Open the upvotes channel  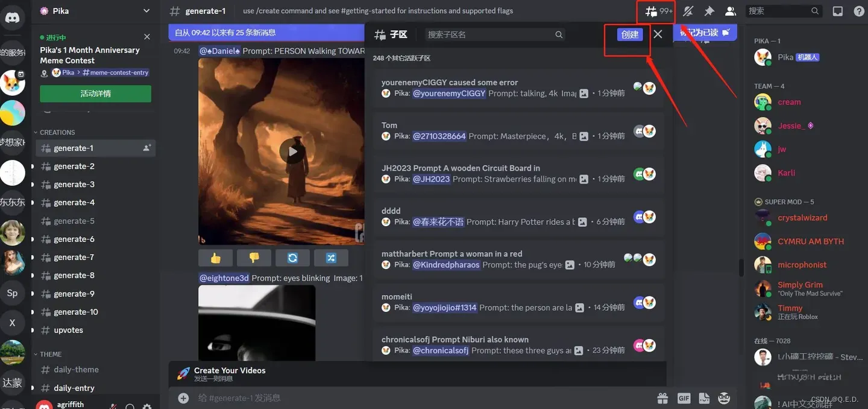coord(96,330)
